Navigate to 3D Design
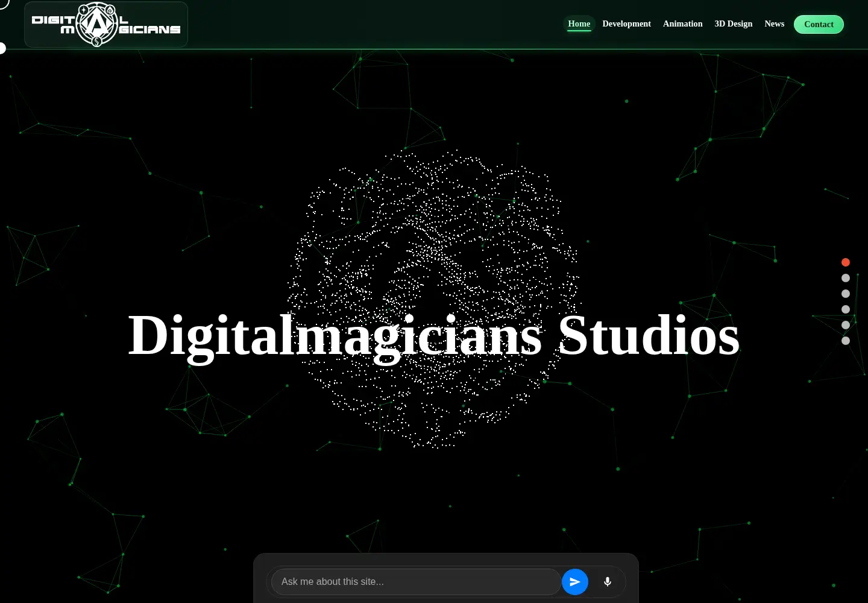868x603 pixels. click(734, 24)
